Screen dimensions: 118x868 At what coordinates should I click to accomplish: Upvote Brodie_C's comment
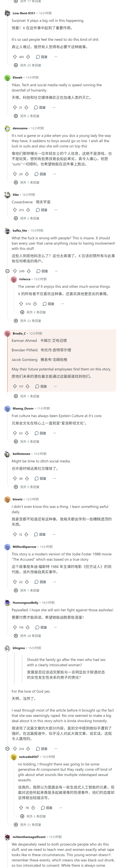tap(15, 386)
